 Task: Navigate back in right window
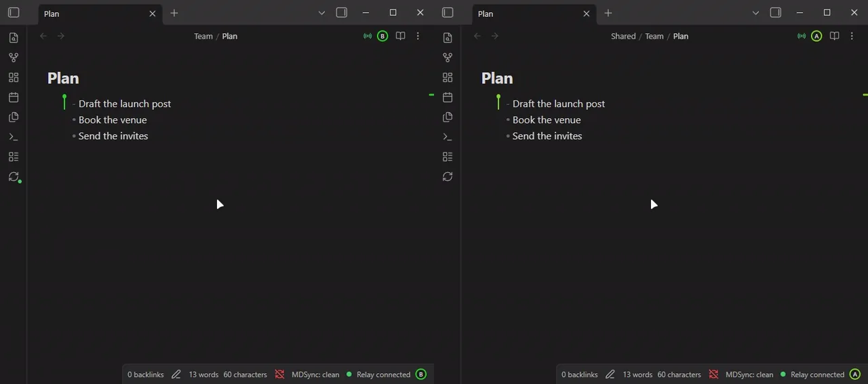(477, 36)
